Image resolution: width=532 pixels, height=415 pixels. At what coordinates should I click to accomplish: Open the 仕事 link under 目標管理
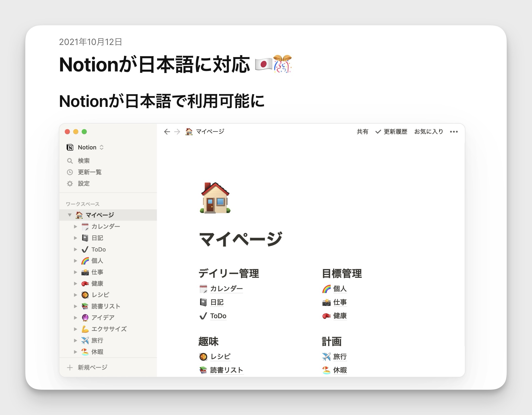pos(340,302)
